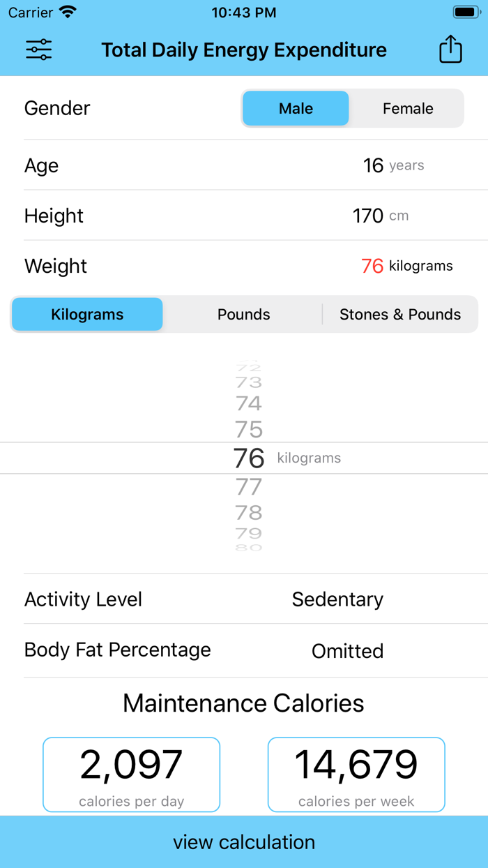
Task: Pick 77 in the weight wheel
Action: pyautogui.click(x=249, y=486)
